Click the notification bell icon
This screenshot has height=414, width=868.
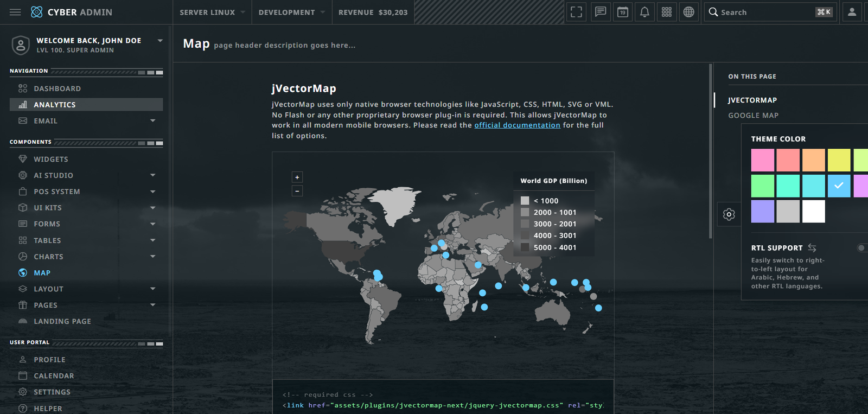[644, 12]
